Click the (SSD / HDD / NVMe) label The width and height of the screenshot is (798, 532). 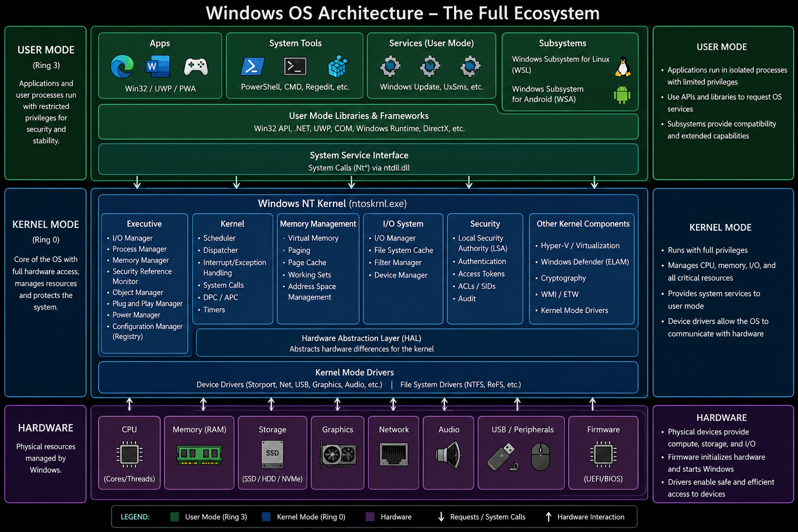[272, 479]
